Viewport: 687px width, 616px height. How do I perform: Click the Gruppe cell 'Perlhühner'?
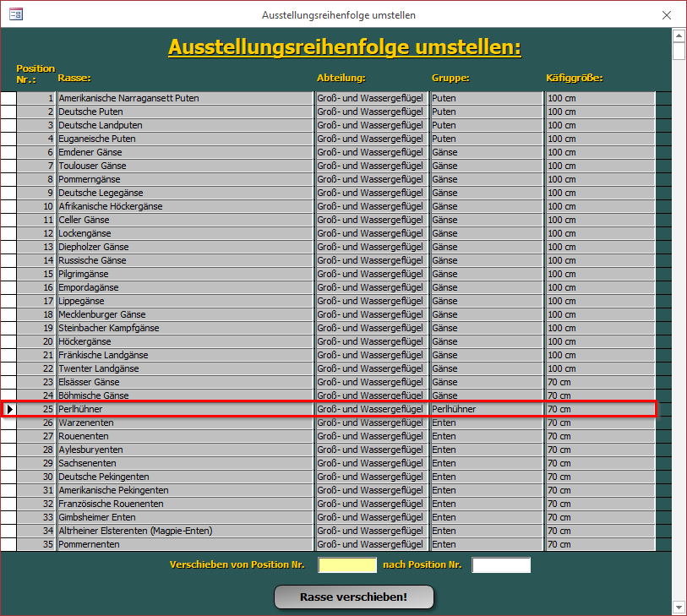485,409
